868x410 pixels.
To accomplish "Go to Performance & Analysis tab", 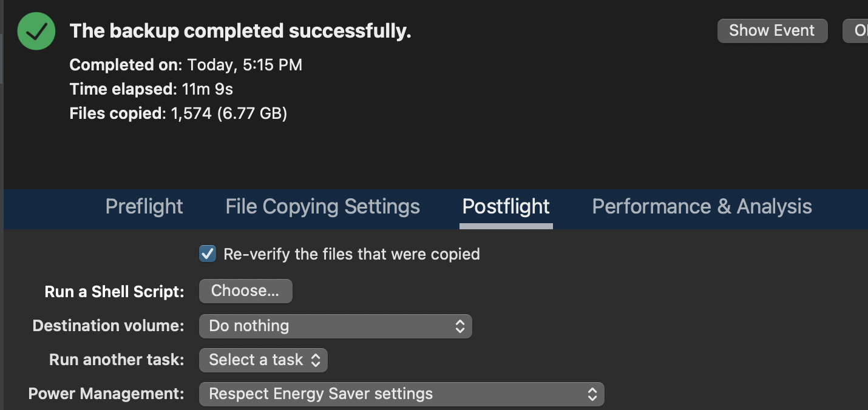I will 702,207.
